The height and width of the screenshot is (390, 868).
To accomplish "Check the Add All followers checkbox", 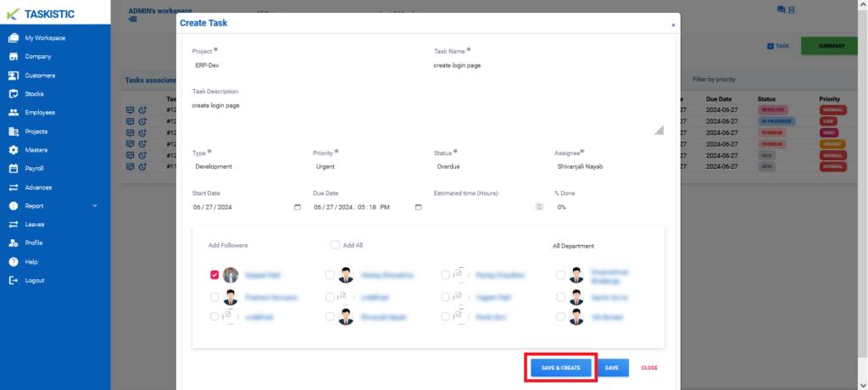I will coord(335,244).
